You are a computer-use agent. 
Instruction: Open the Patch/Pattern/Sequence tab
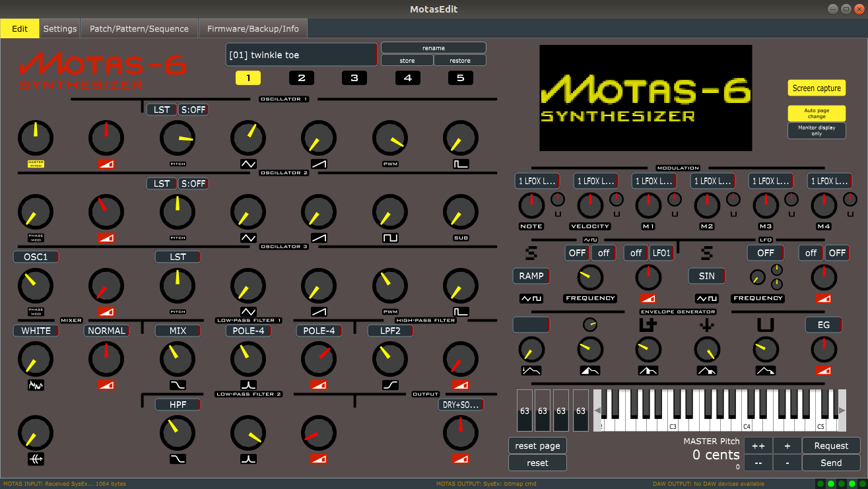coord(139,28)
